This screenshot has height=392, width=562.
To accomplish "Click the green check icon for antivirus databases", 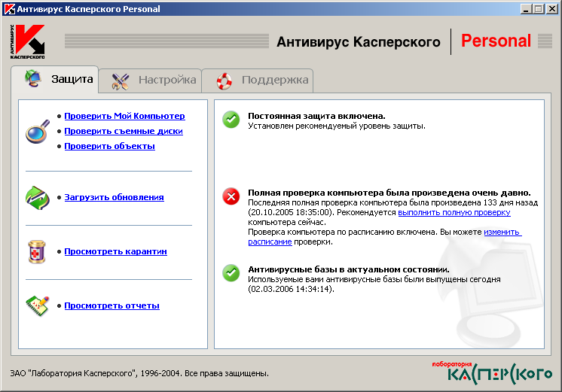I will (231, 273).
